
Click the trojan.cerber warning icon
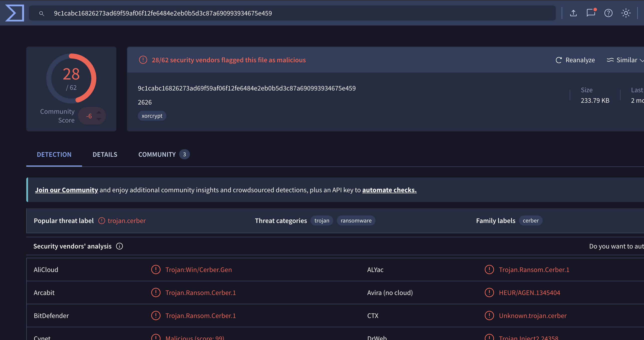click(x=102, y=221)
